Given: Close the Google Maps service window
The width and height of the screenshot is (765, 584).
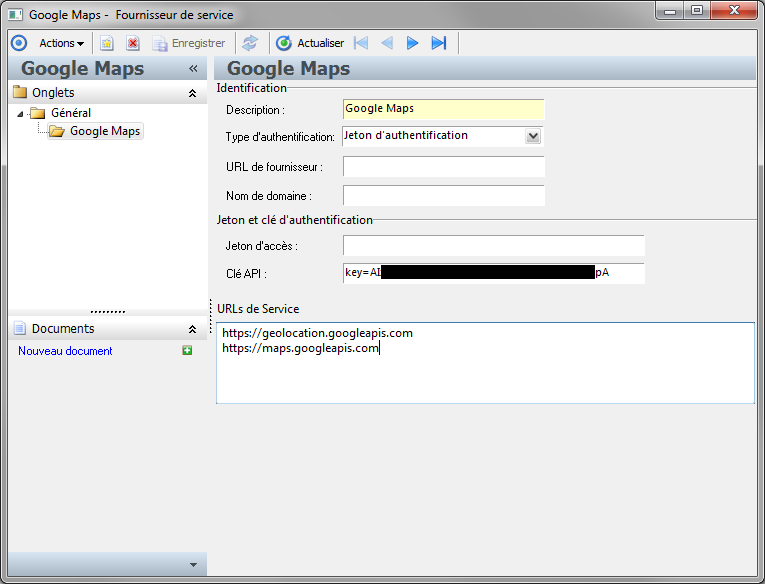Looking at the screenshot, I should pos(734,11).
